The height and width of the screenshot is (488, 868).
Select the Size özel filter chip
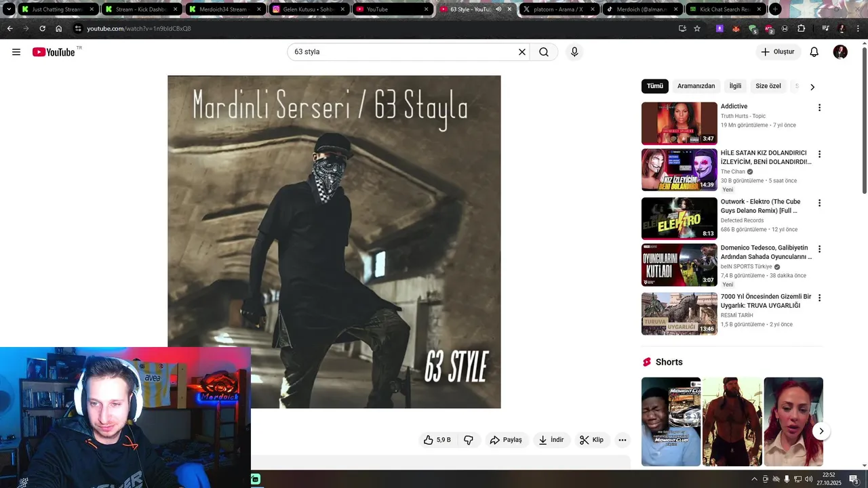(768, 86)
